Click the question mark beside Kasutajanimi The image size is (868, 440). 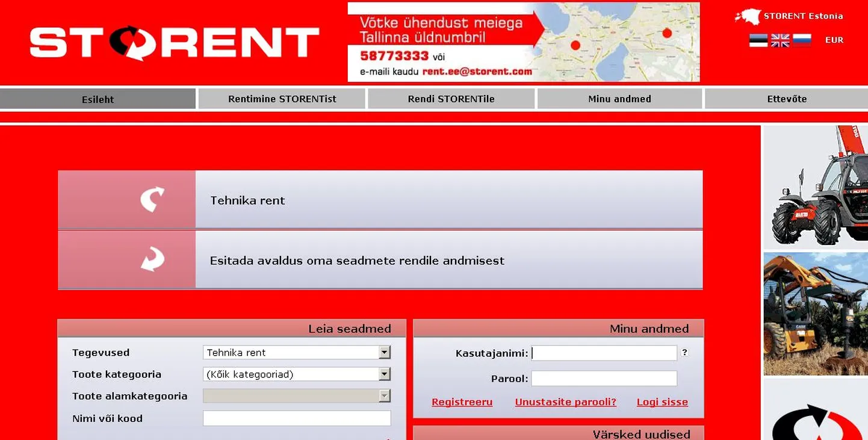(x=684, y=353)
